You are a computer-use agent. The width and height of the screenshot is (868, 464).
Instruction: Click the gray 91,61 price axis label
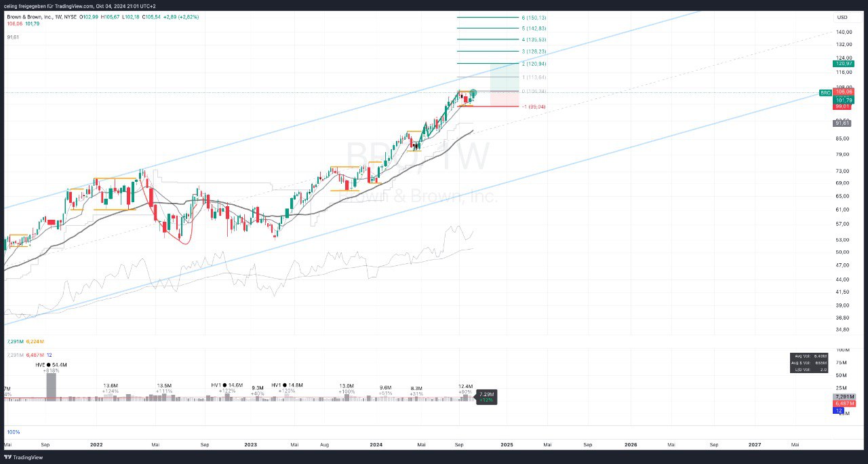point(842,123)
